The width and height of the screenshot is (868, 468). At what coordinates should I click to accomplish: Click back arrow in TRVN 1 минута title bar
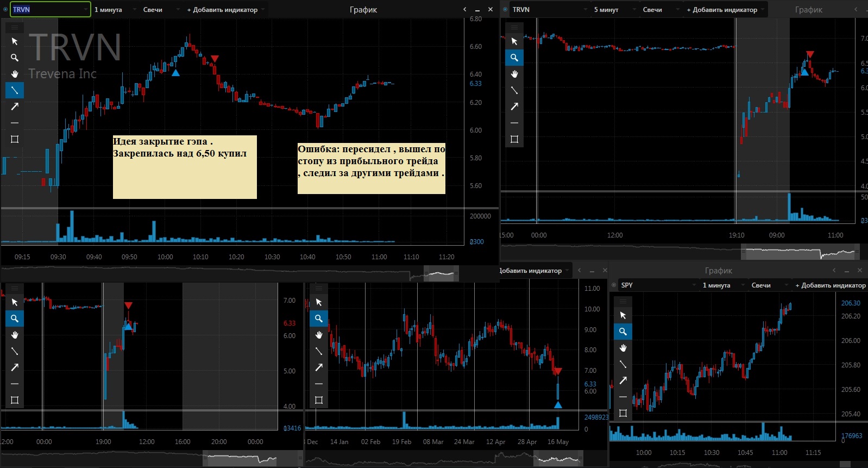tap(464, 9)
